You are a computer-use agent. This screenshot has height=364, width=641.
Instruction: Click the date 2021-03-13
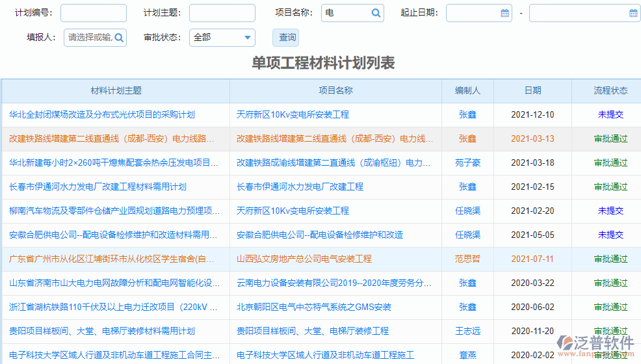point(532,139)
